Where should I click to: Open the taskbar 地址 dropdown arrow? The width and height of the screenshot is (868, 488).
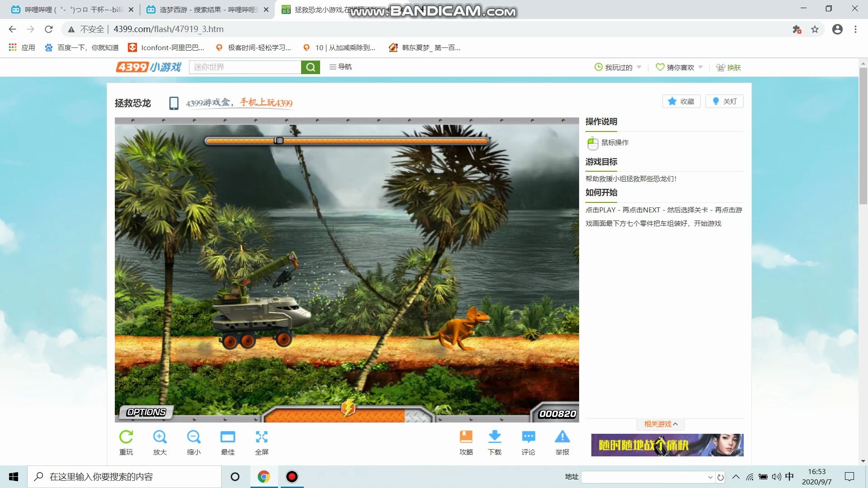710,477
